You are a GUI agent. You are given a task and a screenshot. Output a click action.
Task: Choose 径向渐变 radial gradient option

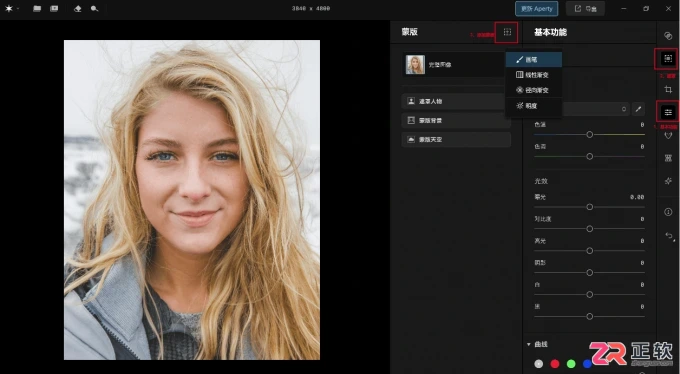[534, 90]
